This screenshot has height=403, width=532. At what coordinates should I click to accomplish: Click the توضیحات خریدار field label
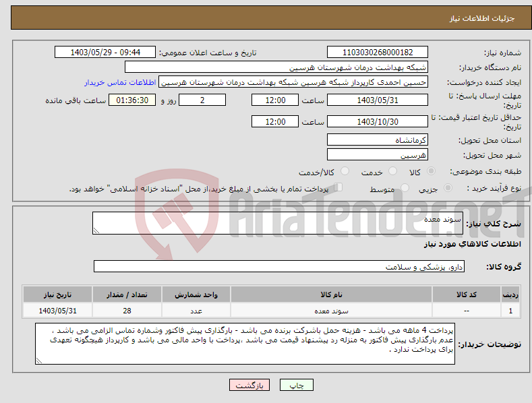490,344
